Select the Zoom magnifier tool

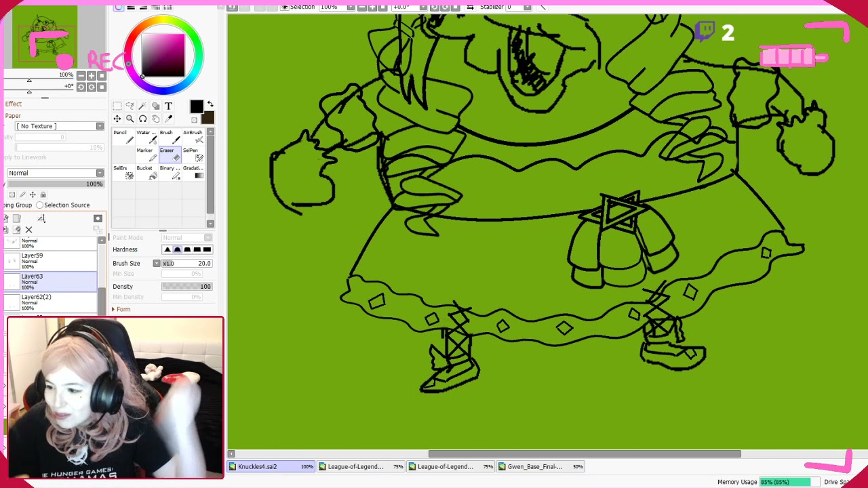click(x=130, y=119)
